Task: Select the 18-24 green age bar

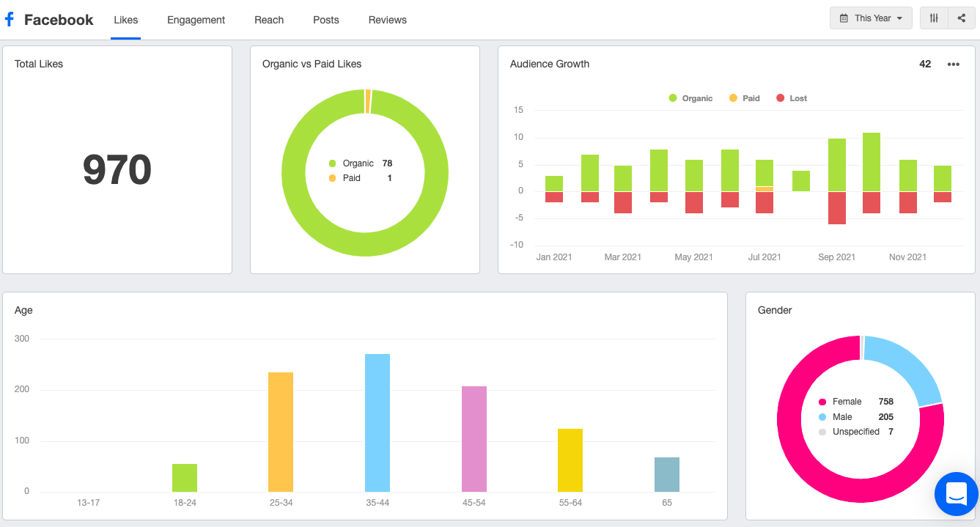Action: (185, 478)
